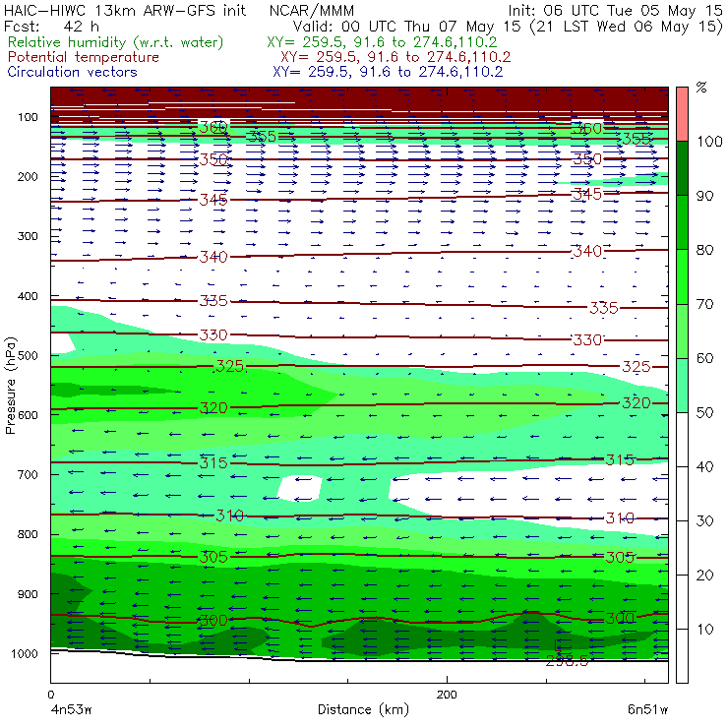Pick the 50–60% aqua-green color bar segment
Viewport: 728px width, 728px height.
tap(682, 386)
